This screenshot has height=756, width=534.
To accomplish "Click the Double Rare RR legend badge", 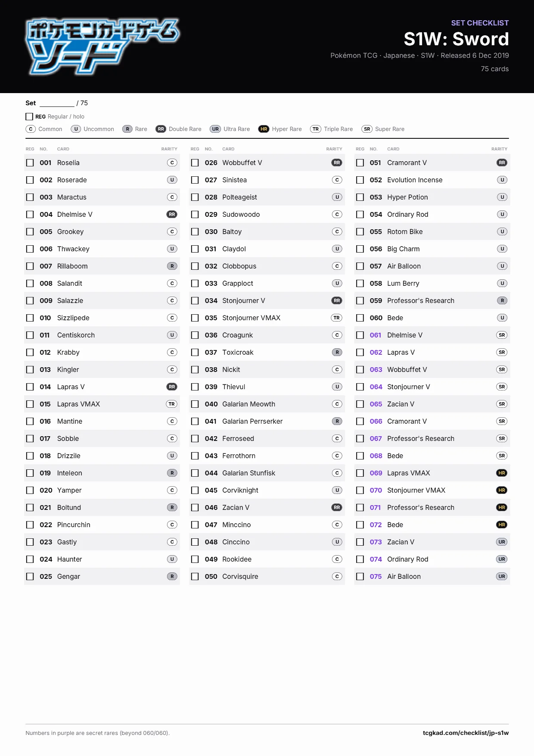I will 161,129.
